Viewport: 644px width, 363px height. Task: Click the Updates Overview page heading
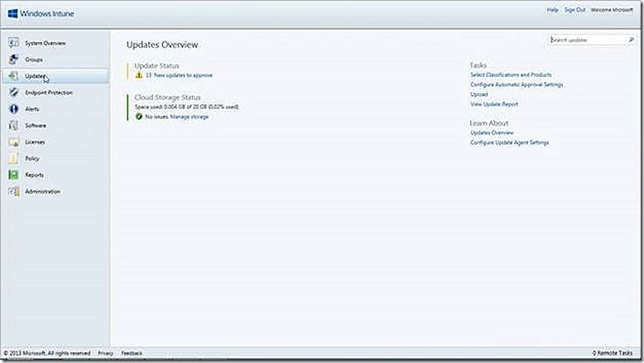click(162, 45)
